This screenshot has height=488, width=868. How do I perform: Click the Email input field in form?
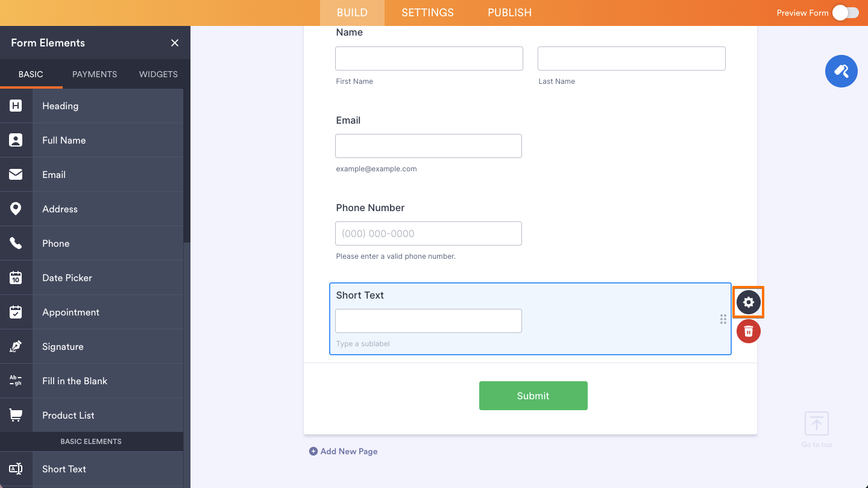pos(429,146)
